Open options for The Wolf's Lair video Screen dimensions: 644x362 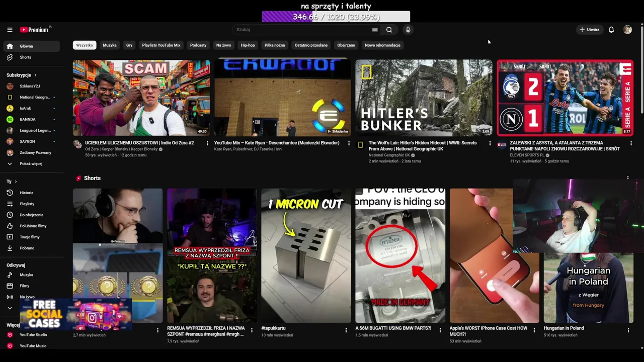click(x=490, y=143)
